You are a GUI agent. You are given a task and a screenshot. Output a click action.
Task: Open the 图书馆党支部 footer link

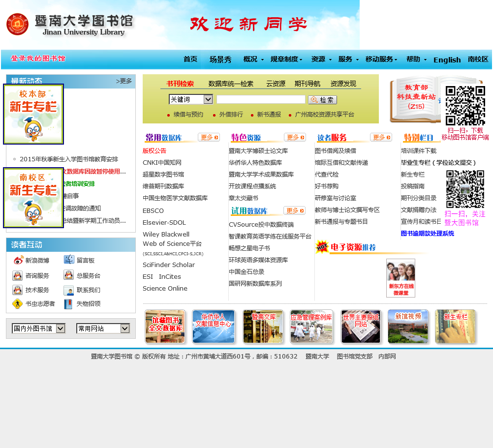[355, 356]
